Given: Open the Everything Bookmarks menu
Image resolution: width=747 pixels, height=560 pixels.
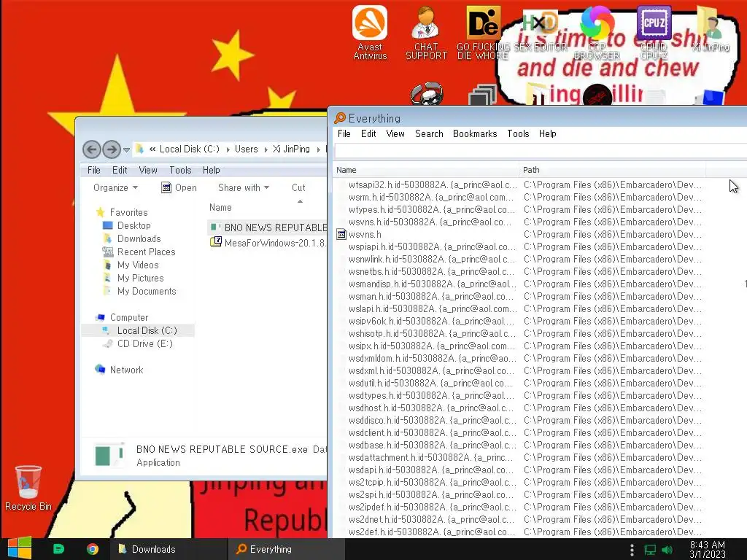Looking at the screenshot, I should coord(475,134).
